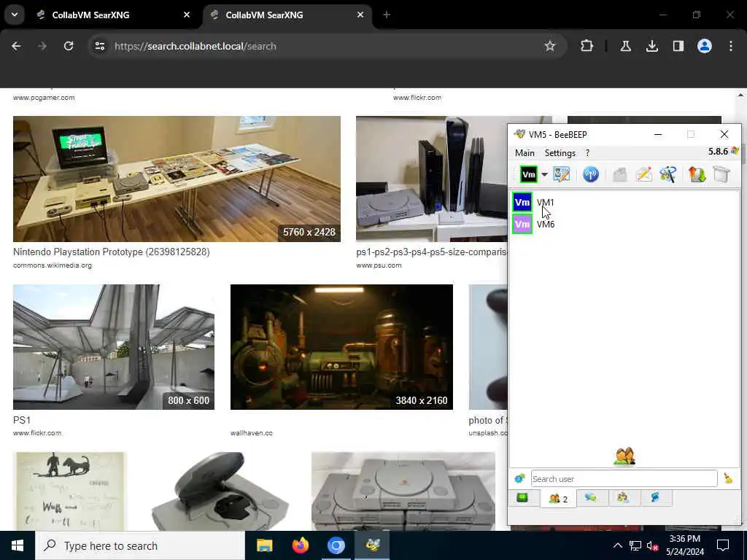Click the two-people users icon above Search user
The height and width of the screenshot is (560, 747).
pos(624,456)
